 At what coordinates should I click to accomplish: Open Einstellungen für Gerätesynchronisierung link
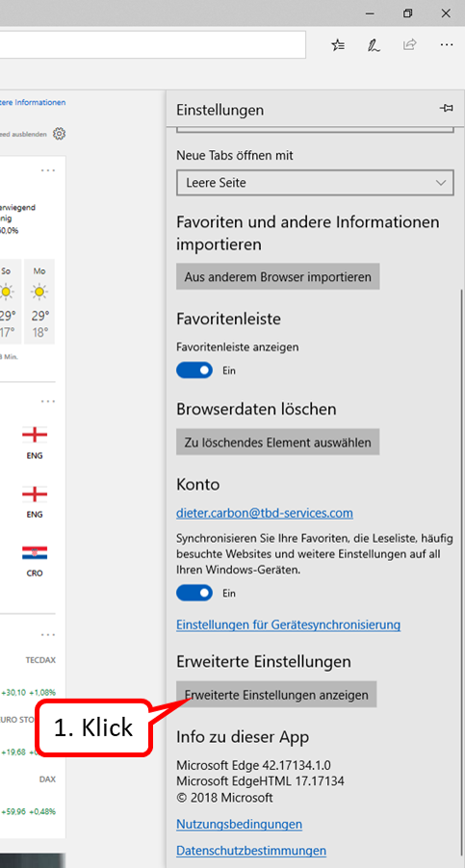tap(289, 625)
